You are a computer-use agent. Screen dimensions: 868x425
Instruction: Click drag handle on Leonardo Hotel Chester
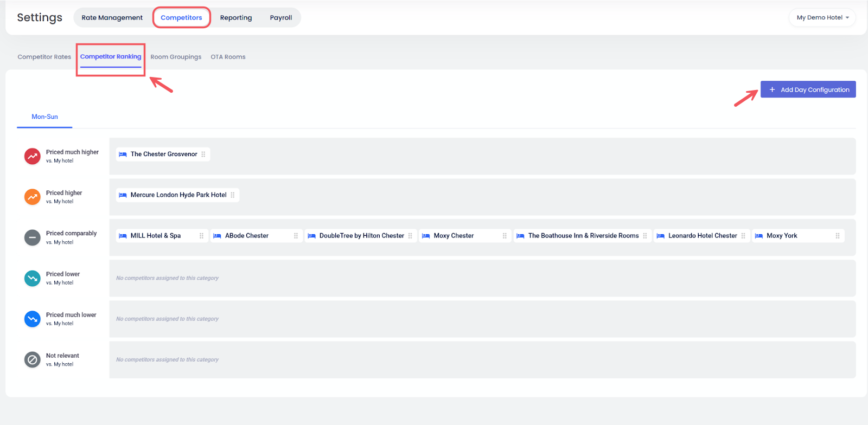pos(743,236)
